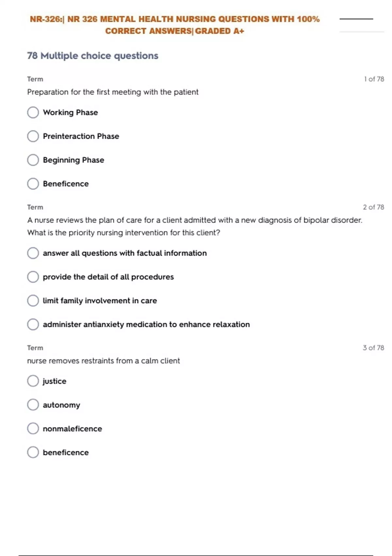Click the question about removing restraints
This screenshot has width=392, height=556.
(104, 361)
